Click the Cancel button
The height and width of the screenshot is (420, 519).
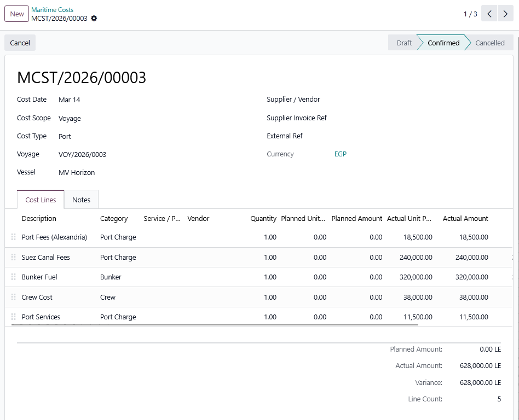click(x=19, y=42)
